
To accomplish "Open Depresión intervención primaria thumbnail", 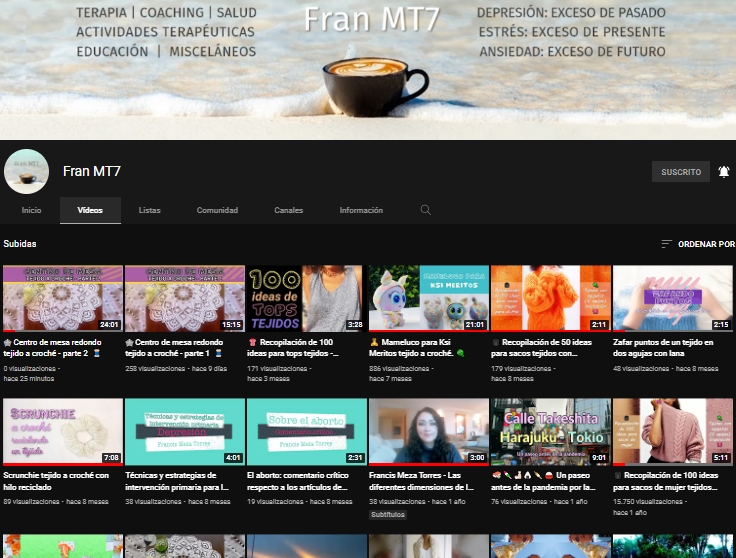I will [x=185, y=432].
